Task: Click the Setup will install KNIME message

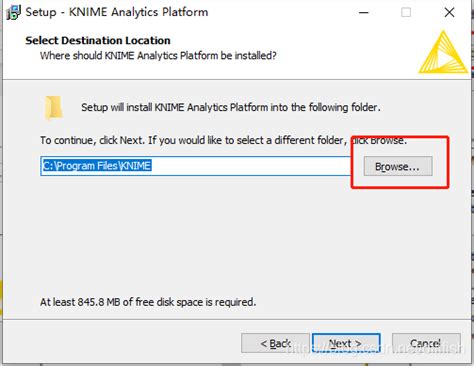Action: point(231,107)
